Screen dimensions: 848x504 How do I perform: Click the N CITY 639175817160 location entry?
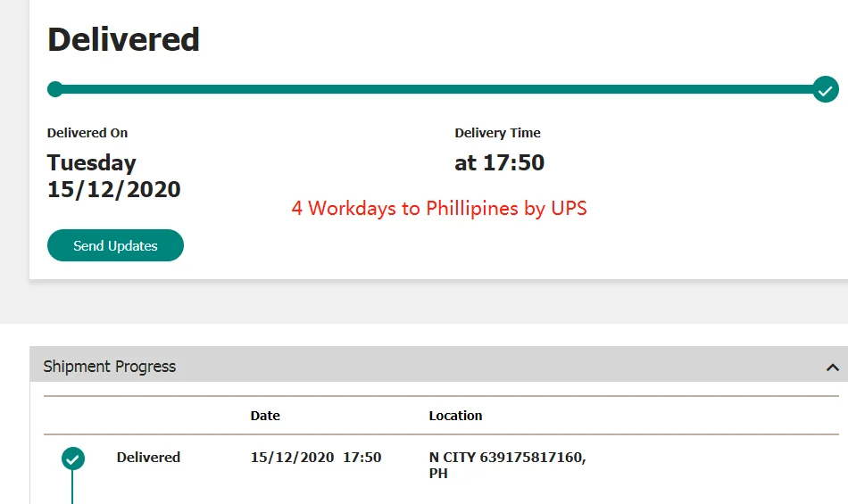click(507, 458)
